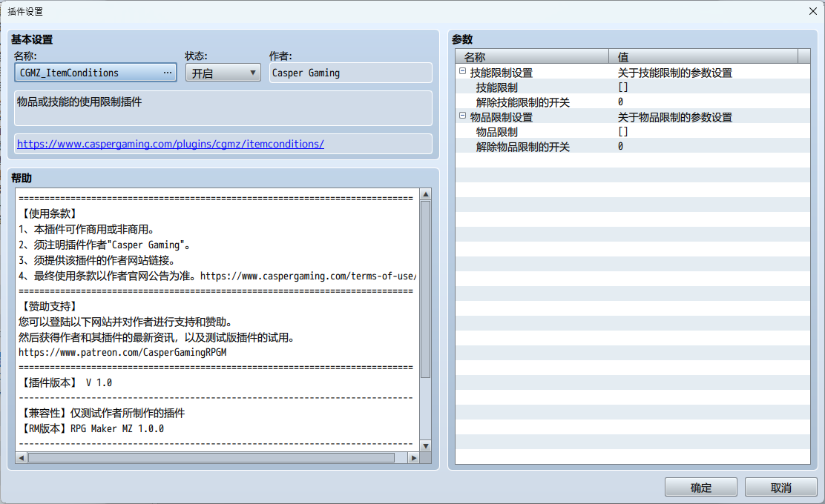825x504 pixels.
Task: Open the 状态 dropdown showing 开启
Action: [223, 73]
